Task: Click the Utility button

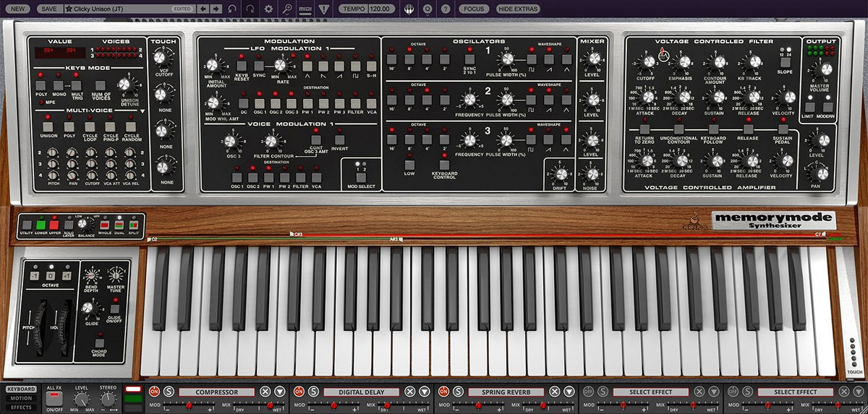Action: coord(27,225)
